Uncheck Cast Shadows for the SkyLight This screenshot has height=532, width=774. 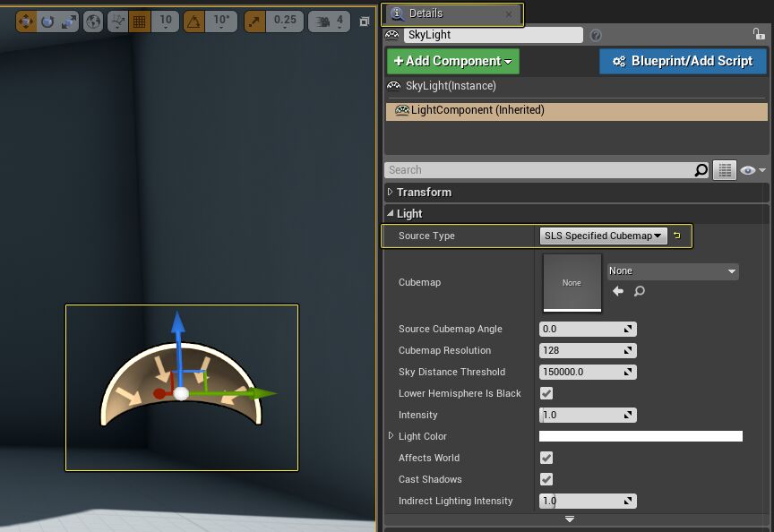(x=545, y=479)
